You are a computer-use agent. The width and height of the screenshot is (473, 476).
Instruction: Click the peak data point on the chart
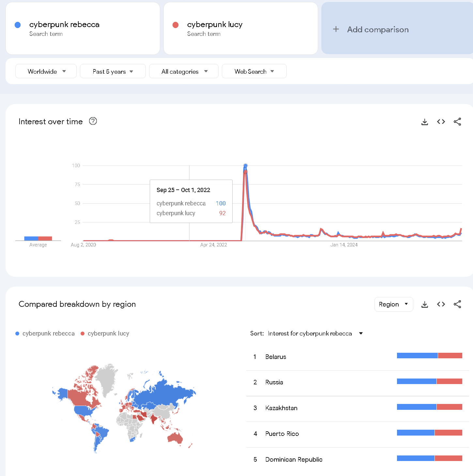coord(245,166)
